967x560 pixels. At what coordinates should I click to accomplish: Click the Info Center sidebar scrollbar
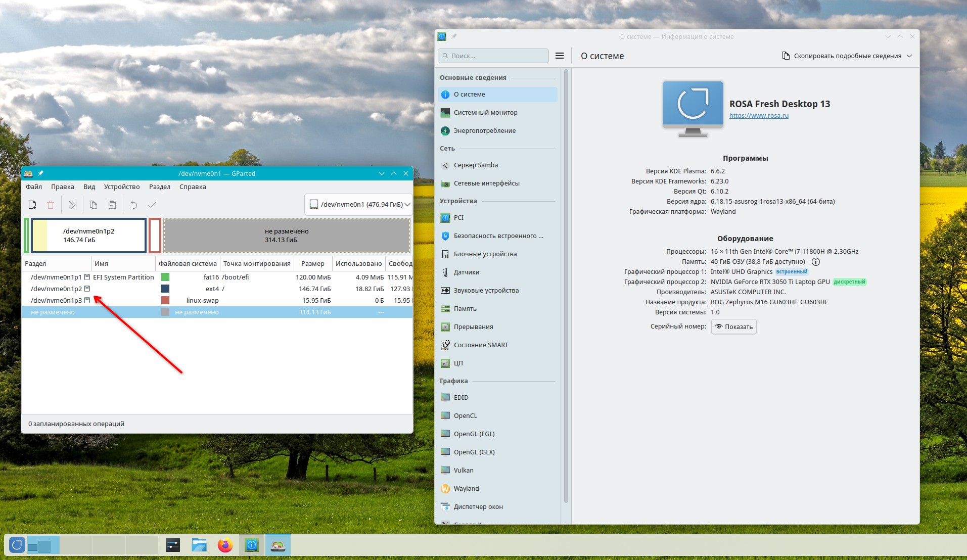coord(566,286)
